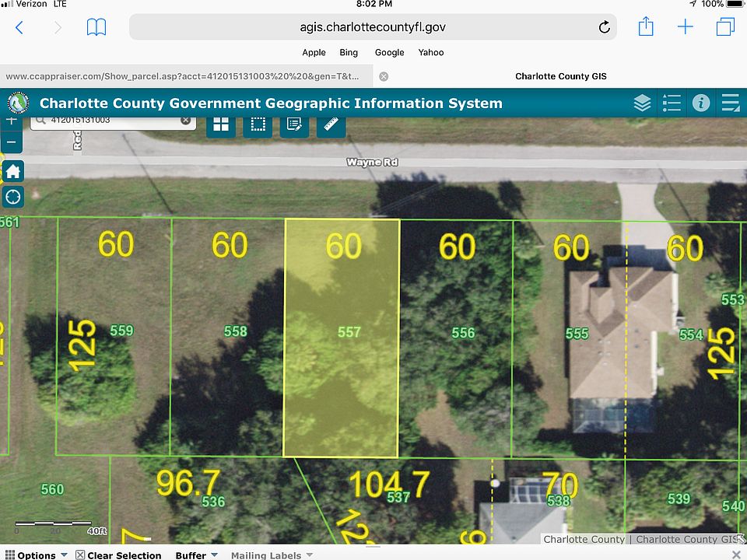Screen dimensions: 747x560
Task: Open the map layers list icon
Action: [642, 103]
